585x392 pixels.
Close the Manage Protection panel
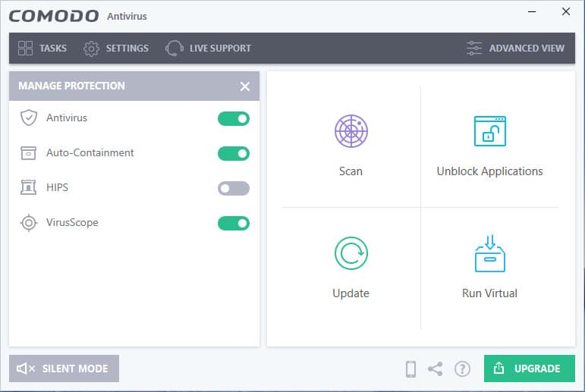[245, 86]
